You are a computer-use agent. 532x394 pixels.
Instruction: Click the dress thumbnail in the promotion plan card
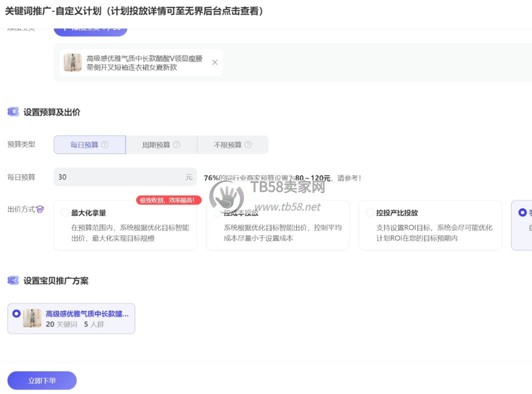point(32,318)
